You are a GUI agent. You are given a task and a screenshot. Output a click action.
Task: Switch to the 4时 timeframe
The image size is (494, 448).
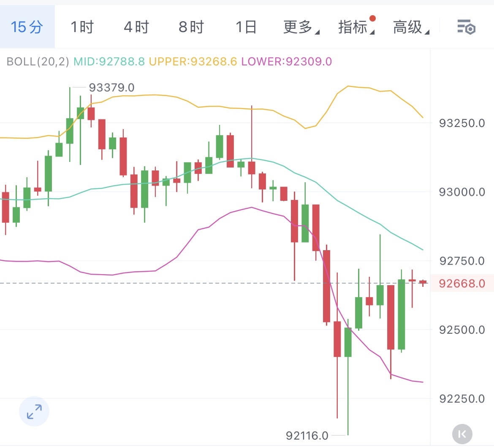pos(136,27)
